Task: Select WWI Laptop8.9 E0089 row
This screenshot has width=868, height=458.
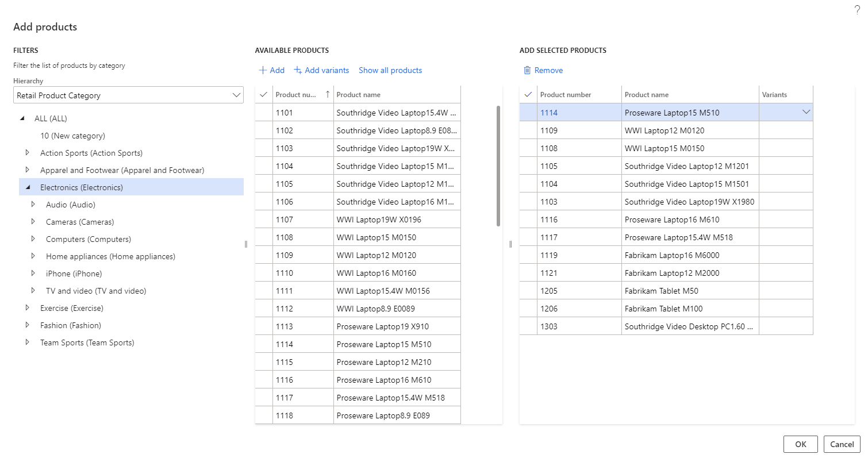Action: pyautogui.click(x=358, y=309)
